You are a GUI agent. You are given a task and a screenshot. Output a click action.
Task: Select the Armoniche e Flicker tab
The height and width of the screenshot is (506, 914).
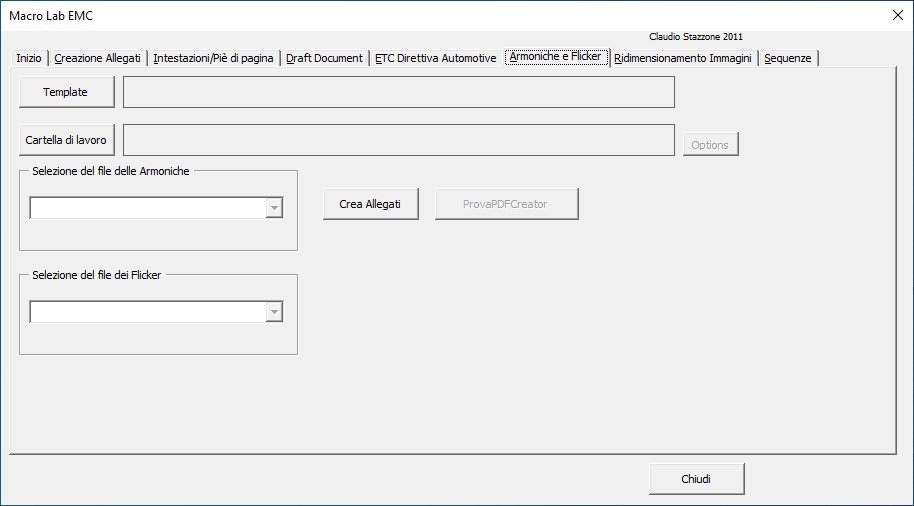tap(555, 57)
